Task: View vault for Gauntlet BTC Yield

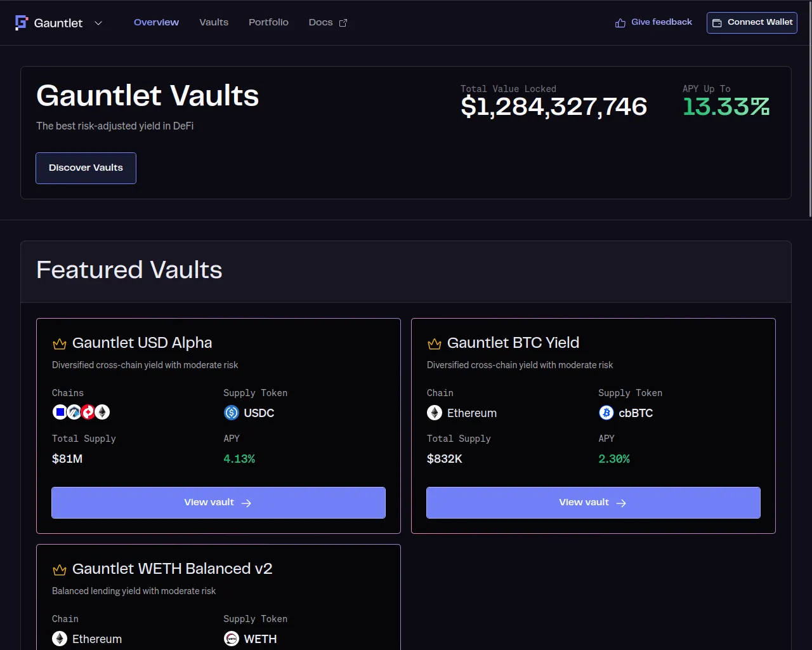Action: 593,503
